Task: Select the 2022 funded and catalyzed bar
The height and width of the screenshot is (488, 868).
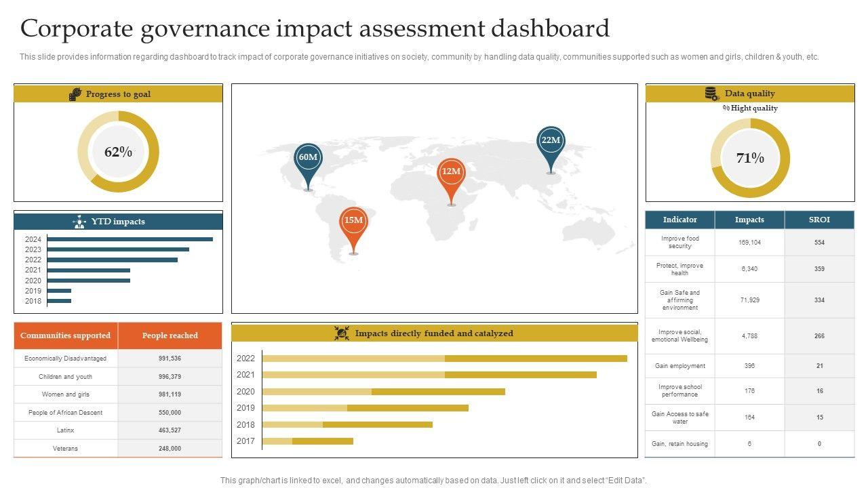Action: (x=444, y=359)
